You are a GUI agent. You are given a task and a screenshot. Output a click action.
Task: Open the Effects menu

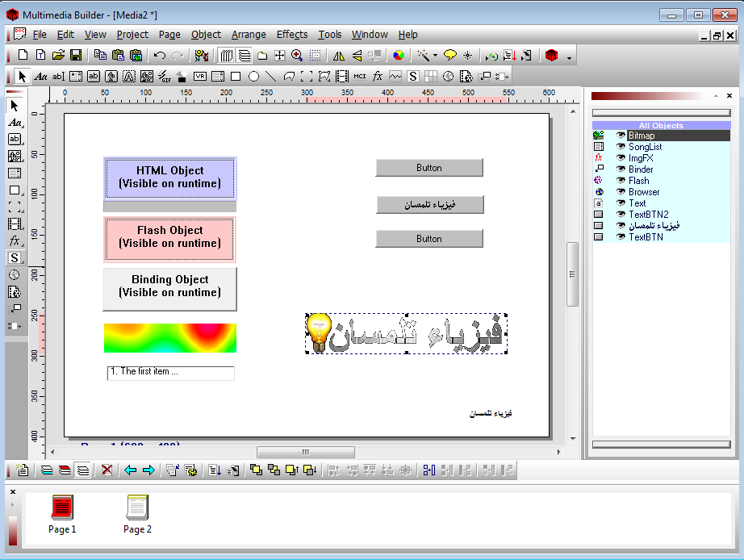pyautogui.click(x=291, y=35)
